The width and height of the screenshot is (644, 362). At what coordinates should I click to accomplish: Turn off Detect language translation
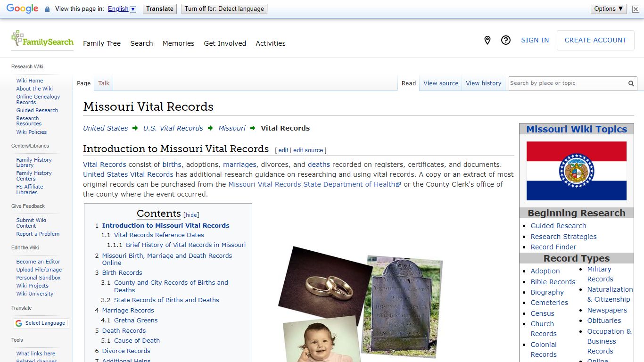tap(224, 8)
